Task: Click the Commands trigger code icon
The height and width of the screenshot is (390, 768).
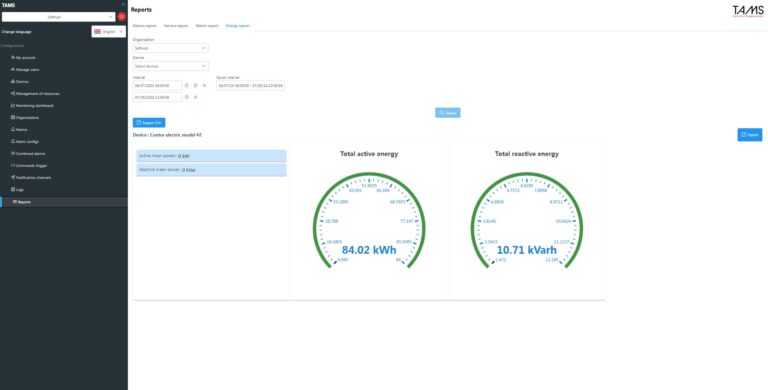Action: click(13, 166)
